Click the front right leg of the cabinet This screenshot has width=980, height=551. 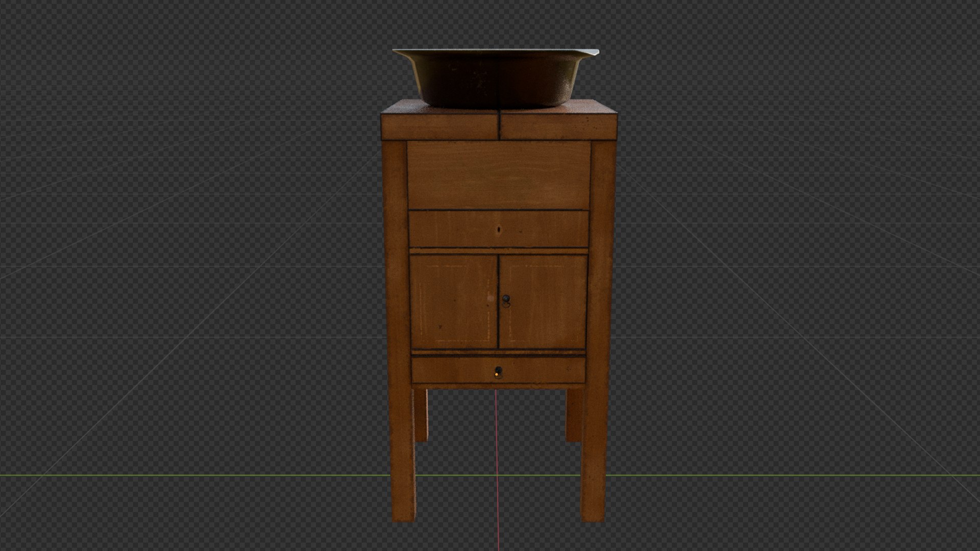click(599, 332)
